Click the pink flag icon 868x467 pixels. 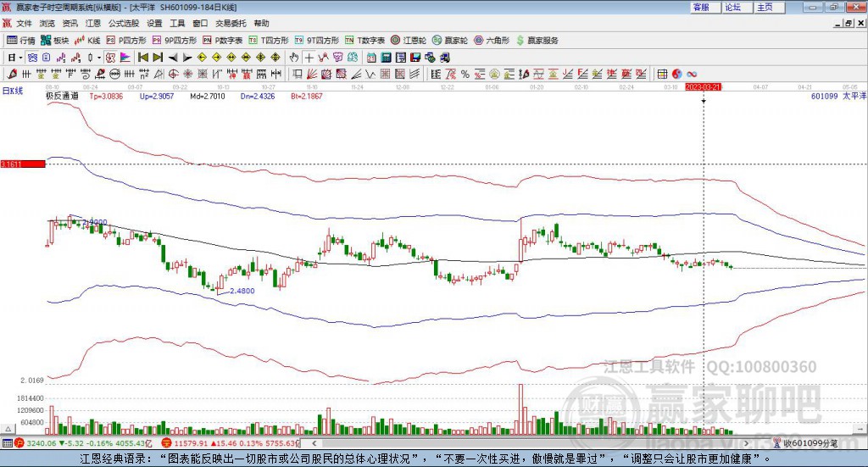coord(125,58)
